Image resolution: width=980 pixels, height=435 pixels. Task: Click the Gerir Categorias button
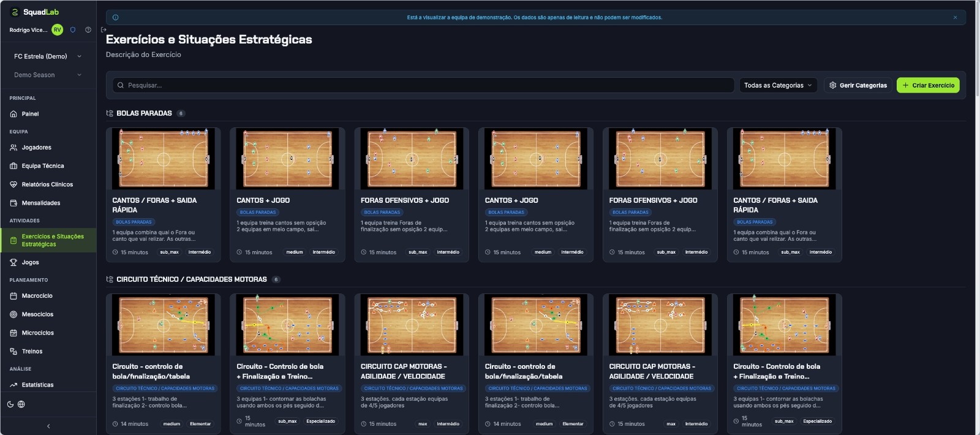coord(858,85)
